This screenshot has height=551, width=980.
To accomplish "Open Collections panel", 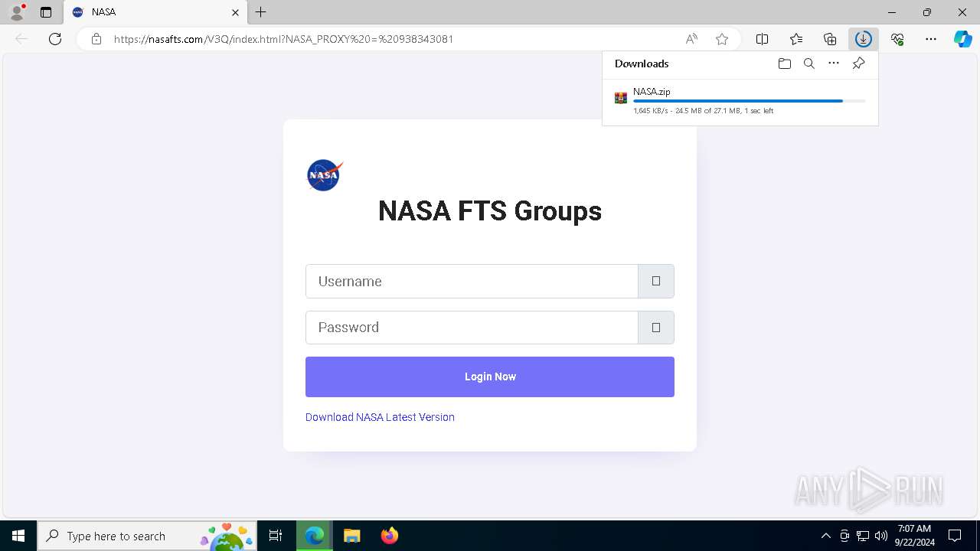I will click(x=830, y=39).
